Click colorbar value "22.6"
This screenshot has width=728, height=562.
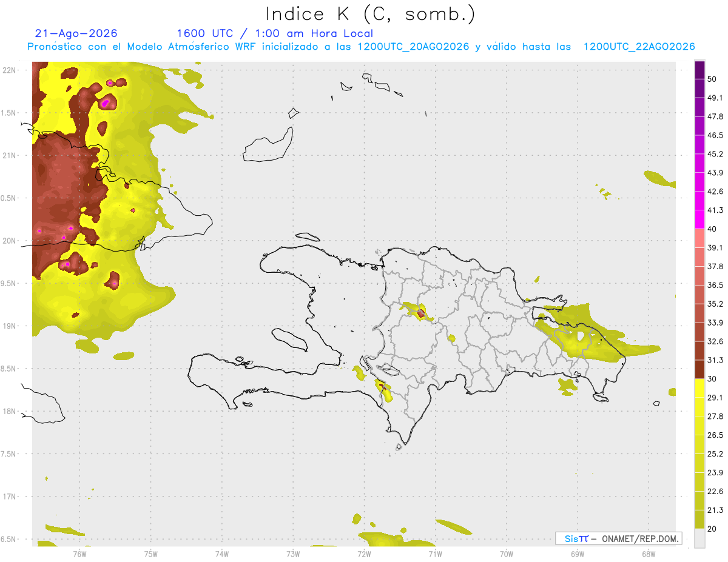pos(715,492)
